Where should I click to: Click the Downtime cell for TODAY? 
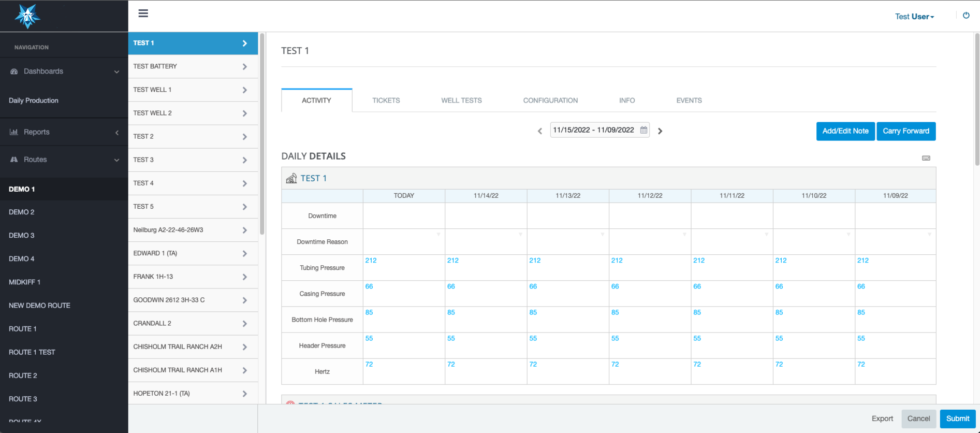404,215
